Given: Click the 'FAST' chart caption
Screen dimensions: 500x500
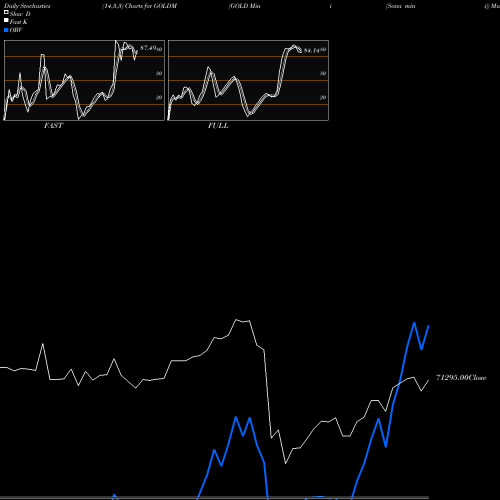Looking at the screenshot, I should (x=54, y=126).
